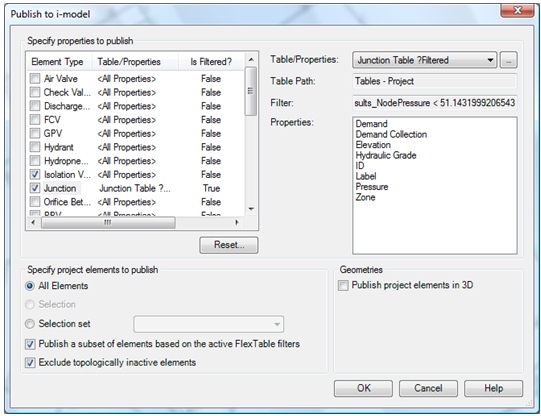Tick the Check Valve row checkbox
Image resolution: width=541 pixels, height=416 pixels.
click(x=35, y=92)
